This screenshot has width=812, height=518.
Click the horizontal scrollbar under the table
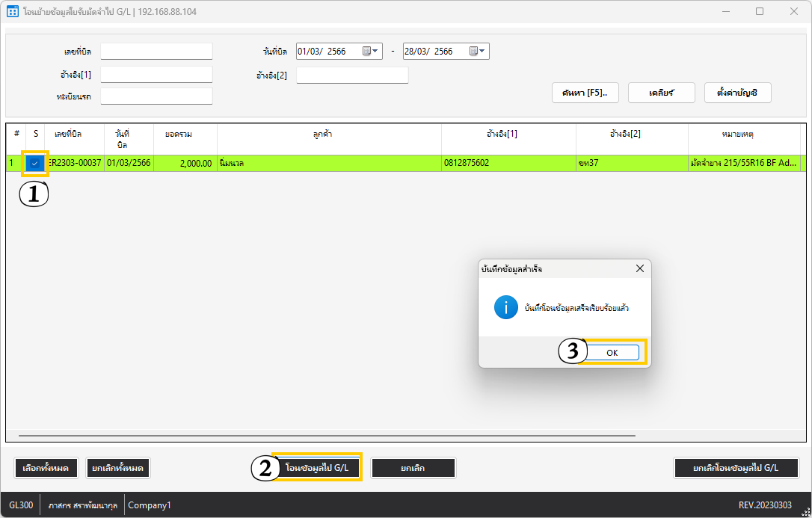(x=326, y=435)
